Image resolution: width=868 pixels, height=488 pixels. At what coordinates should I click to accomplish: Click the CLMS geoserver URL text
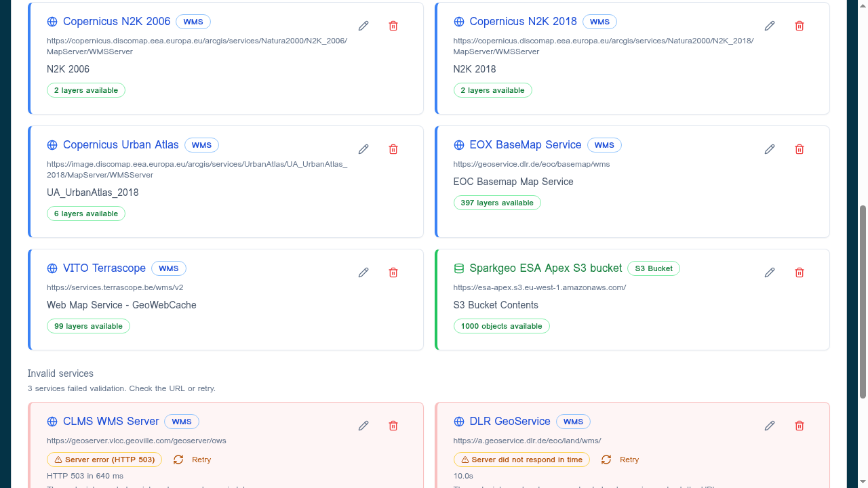136,441
